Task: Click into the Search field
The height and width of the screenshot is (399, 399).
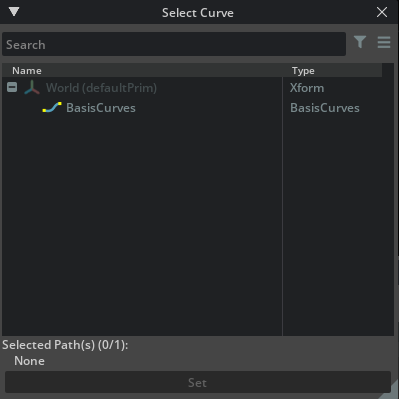Action: pos(174,44)
